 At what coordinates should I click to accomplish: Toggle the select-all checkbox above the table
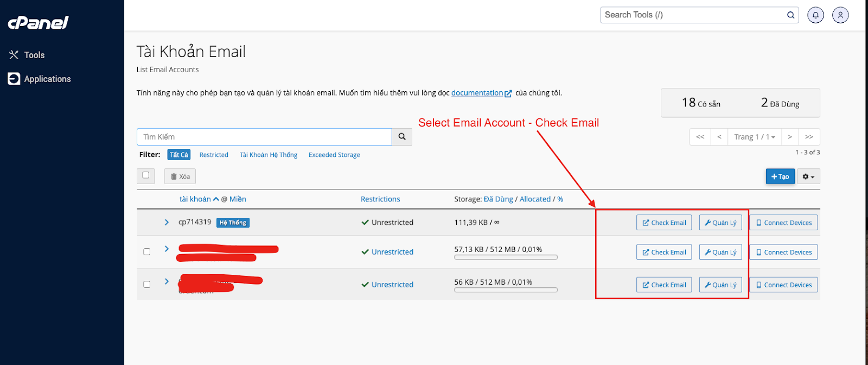pyautogui.click(x=146, y=175)
